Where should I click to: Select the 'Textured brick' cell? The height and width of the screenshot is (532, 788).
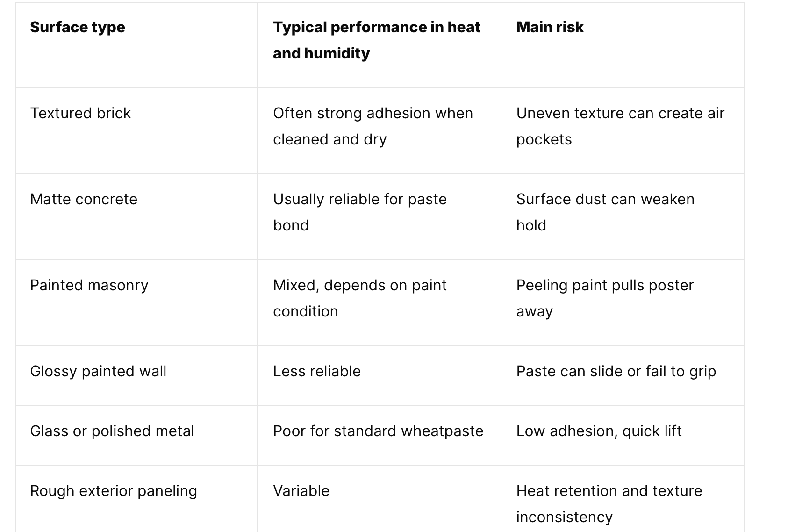tap(136, 131)
